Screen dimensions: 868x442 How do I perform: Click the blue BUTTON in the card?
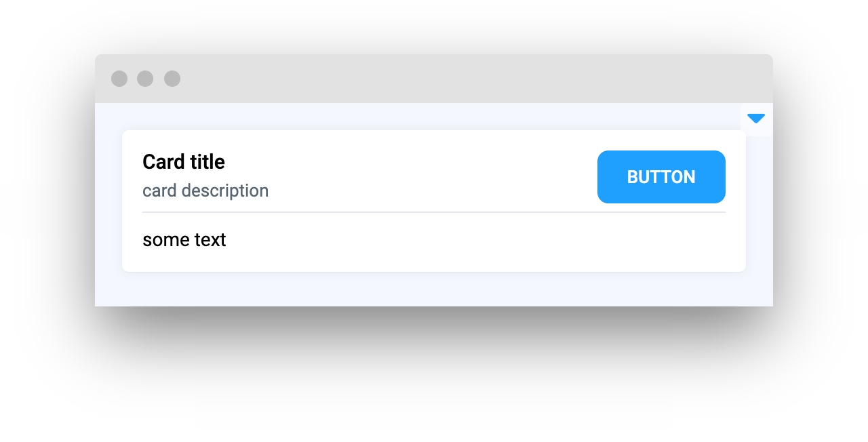click(661, 177)
